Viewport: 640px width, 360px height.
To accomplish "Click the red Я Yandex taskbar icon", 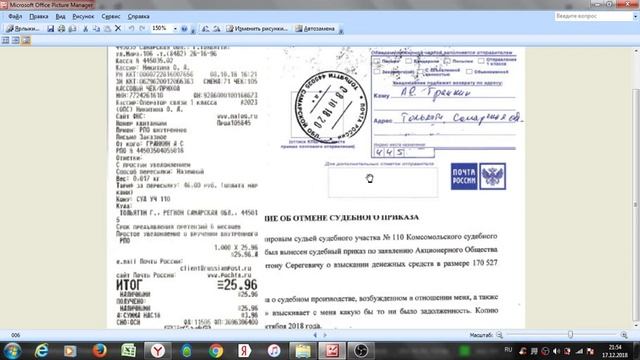I will tap(244, 351).
